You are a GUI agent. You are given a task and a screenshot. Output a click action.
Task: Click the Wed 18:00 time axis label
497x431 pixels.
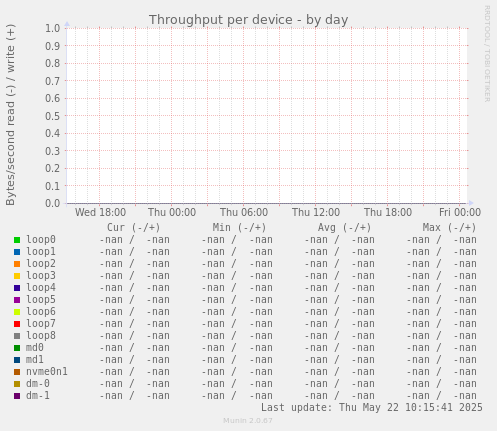point(100,212)
